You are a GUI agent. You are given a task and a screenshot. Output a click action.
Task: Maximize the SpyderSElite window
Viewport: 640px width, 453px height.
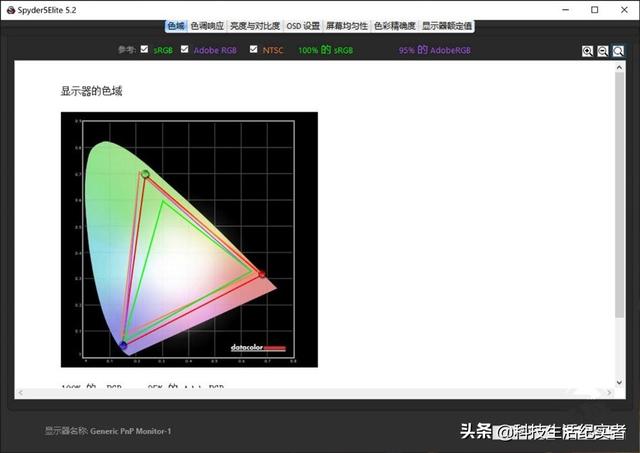click(595, 10)
